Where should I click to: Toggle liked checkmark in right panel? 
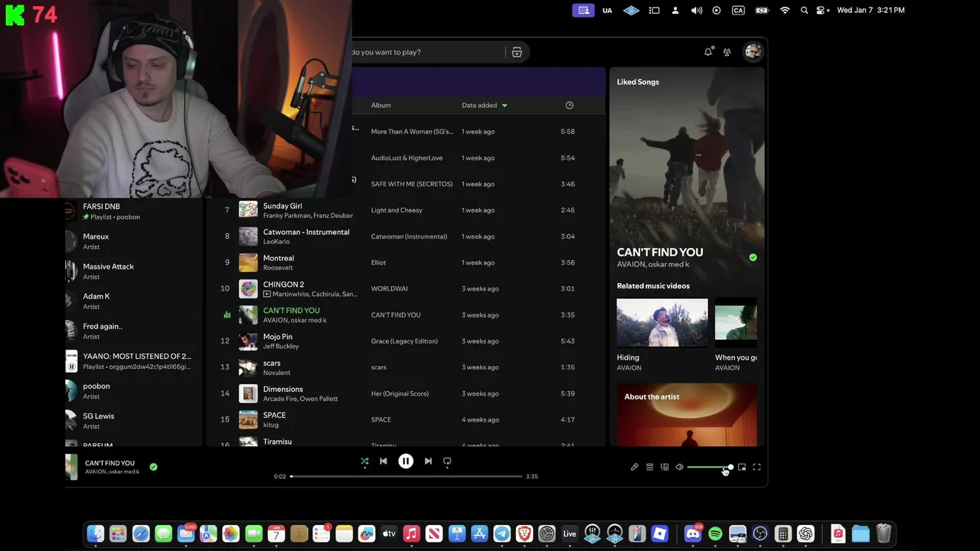click(753, 257)
